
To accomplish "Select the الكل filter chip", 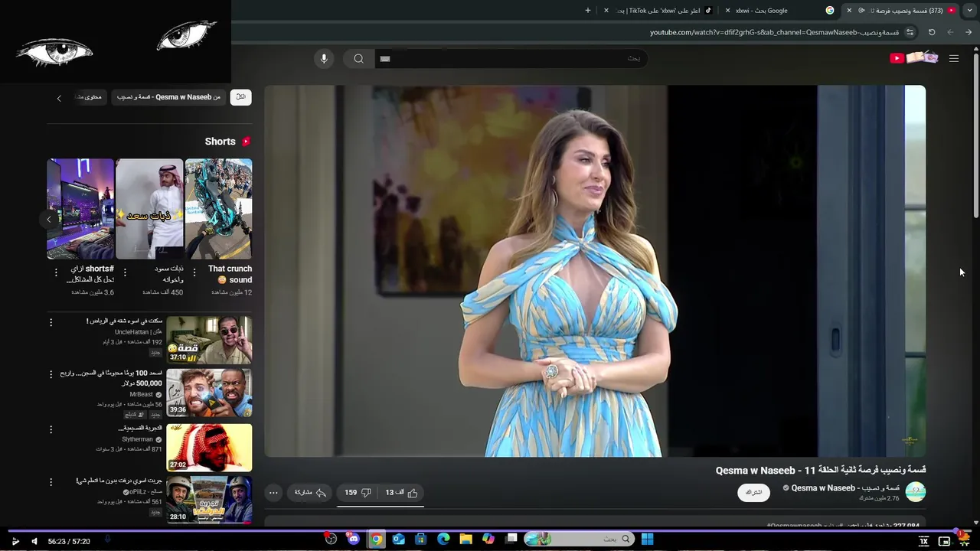I will [240, 97].
